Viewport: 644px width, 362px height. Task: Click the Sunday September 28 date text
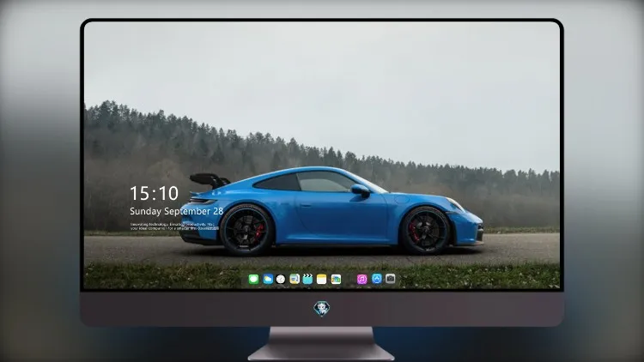click(177, 211)
